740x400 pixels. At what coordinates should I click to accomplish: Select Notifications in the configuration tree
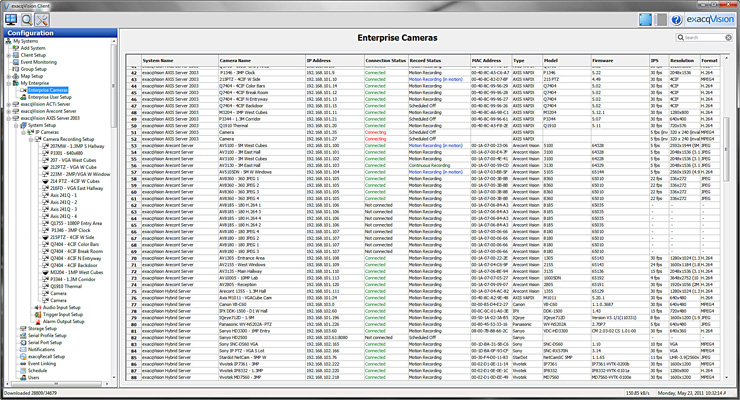40,349
